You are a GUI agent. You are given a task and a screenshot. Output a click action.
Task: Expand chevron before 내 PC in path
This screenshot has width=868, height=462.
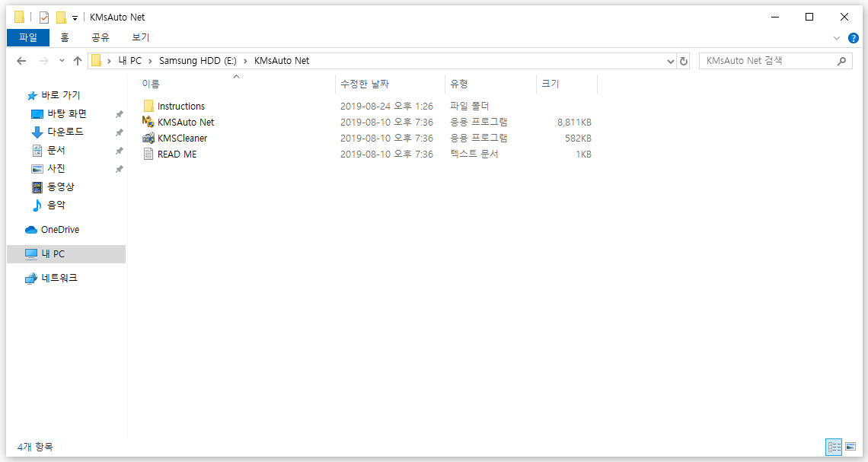point(109,61)
